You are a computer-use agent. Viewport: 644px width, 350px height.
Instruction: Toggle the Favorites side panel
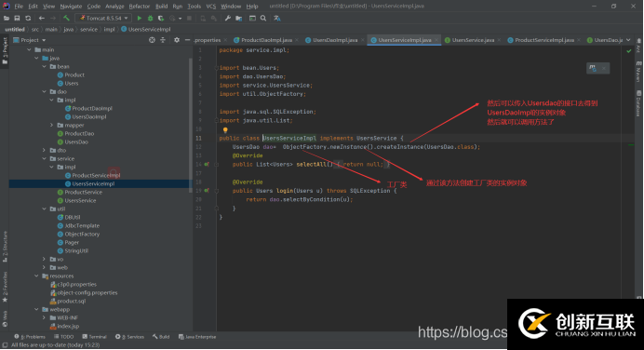[x=5, y=287]
